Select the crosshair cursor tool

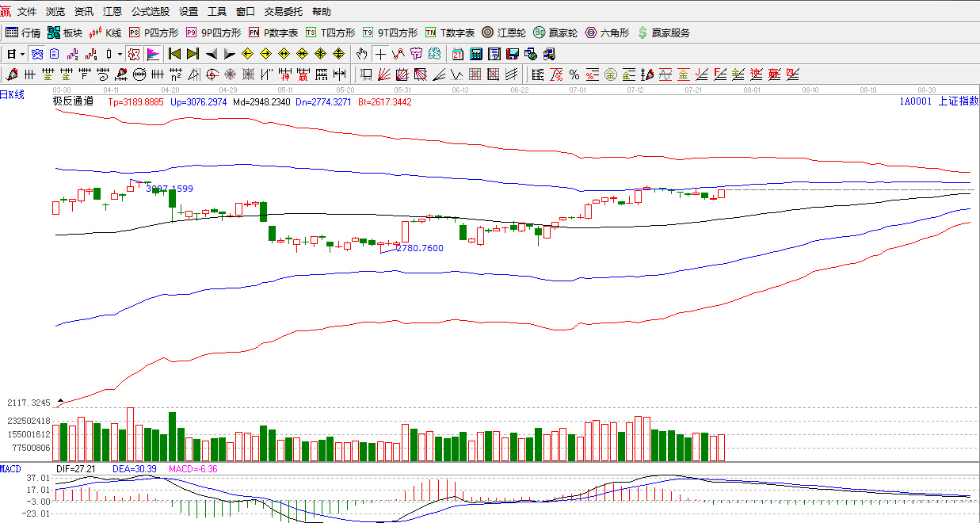[380, 54]
